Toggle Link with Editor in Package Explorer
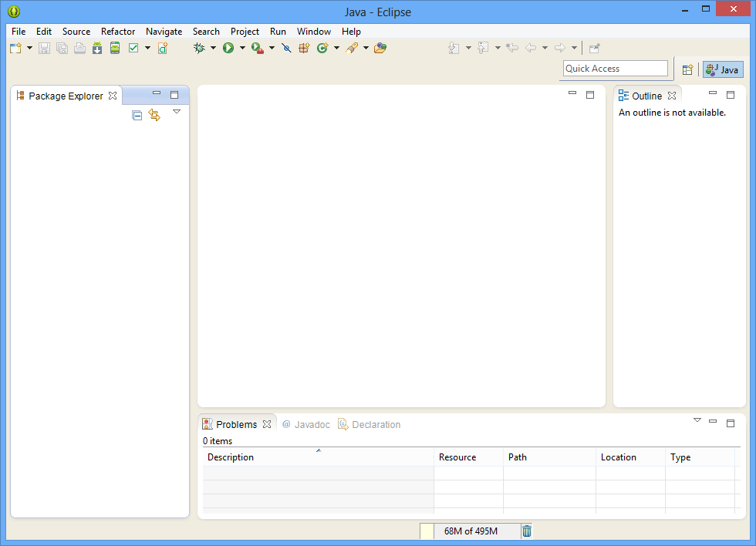The width and height of the screenshot is (756, 546). click(154, 115)
